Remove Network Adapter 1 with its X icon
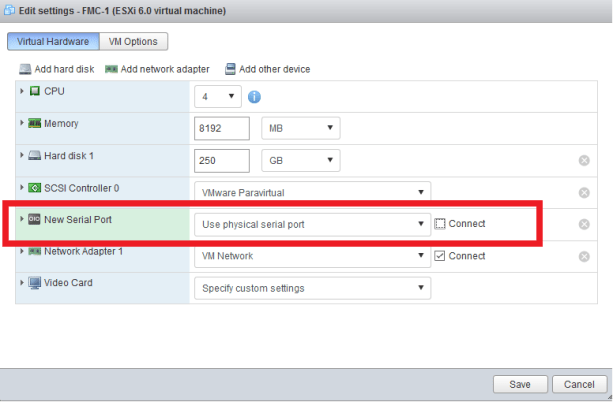613x402 pixels. [584, 256]
